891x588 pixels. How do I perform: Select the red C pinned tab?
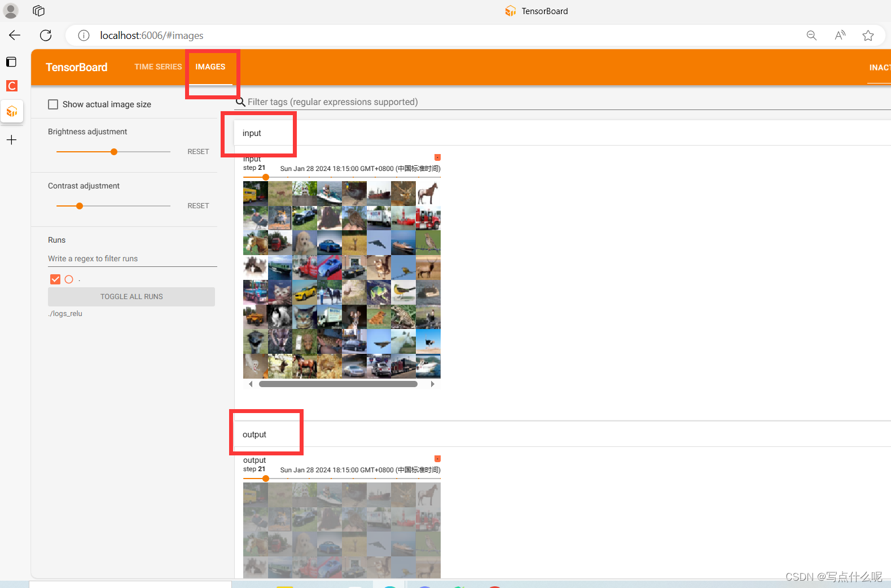[11, 86]
